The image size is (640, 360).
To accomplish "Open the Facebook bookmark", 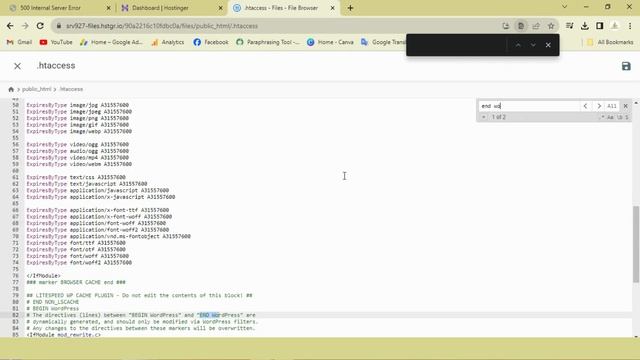I will (x=211, y=42).
